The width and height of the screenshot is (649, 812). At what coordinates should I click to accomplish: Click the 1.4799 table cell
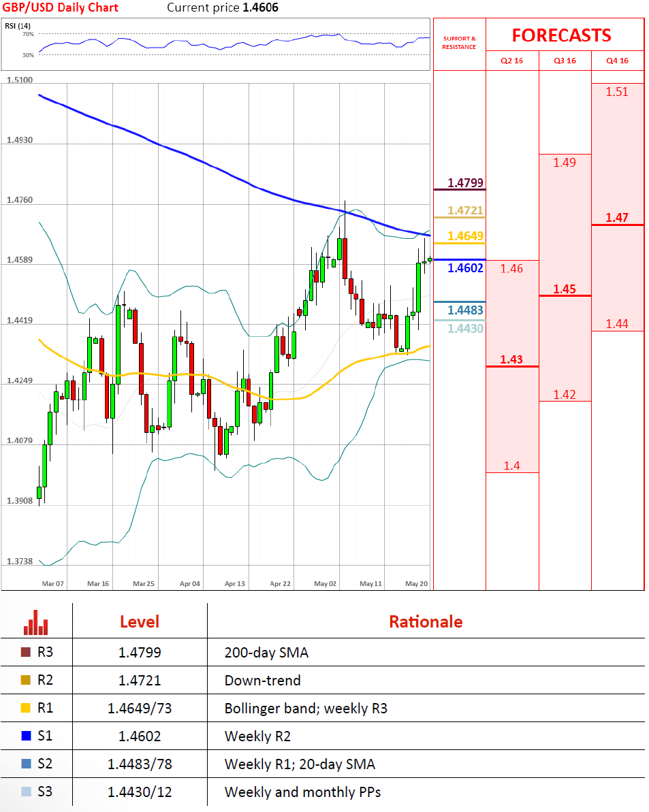140,653
